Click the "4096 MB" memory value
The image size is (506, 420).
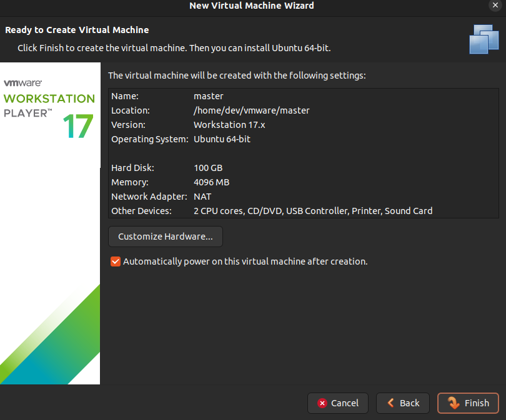tap(211, 182)
